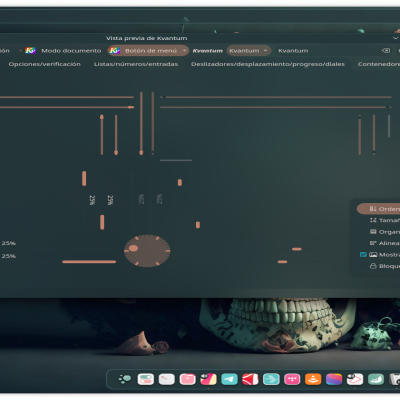The height and width of the screenshot is (400, 400).
Task: Open the pink folder file manager in dock
Action: 187,379
